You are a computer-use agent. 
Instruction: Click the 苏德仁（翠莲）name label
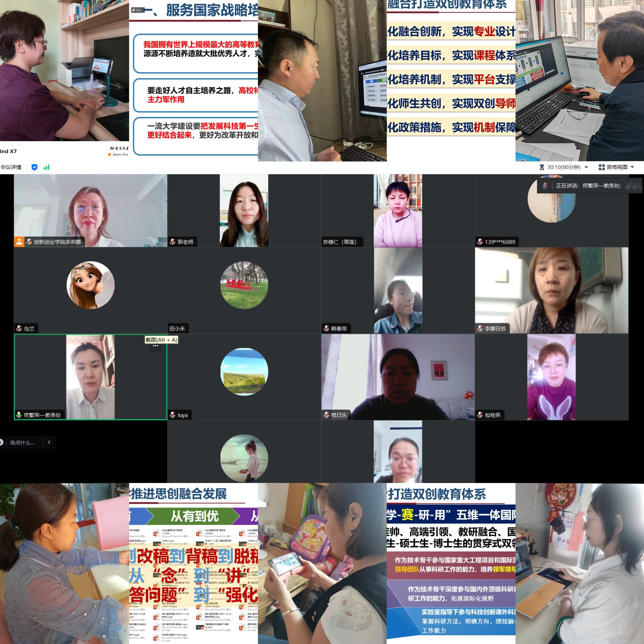pos(339,242)
